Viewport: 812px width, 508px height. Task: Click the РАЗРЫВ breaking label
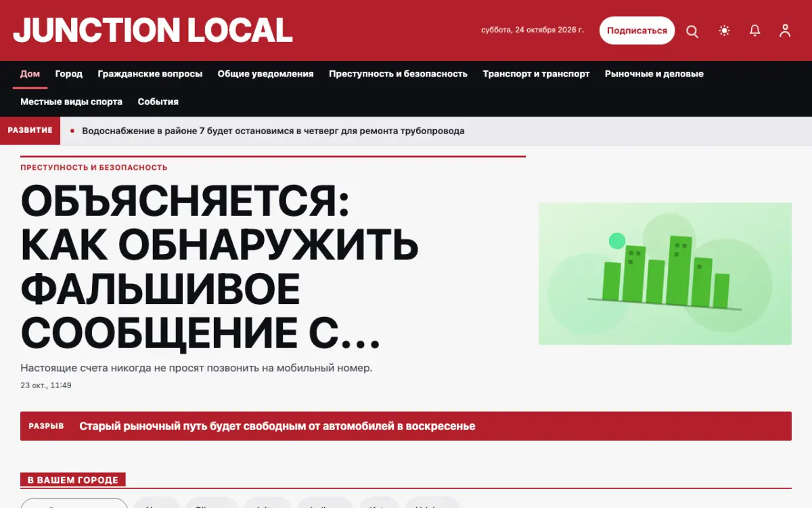point(46,426)
